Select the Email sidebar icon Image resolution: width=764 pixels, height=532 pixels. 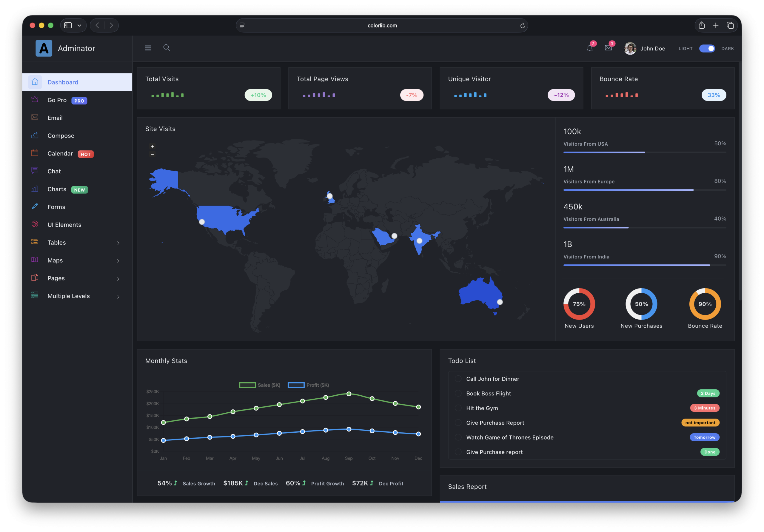[x=35, y=118]
